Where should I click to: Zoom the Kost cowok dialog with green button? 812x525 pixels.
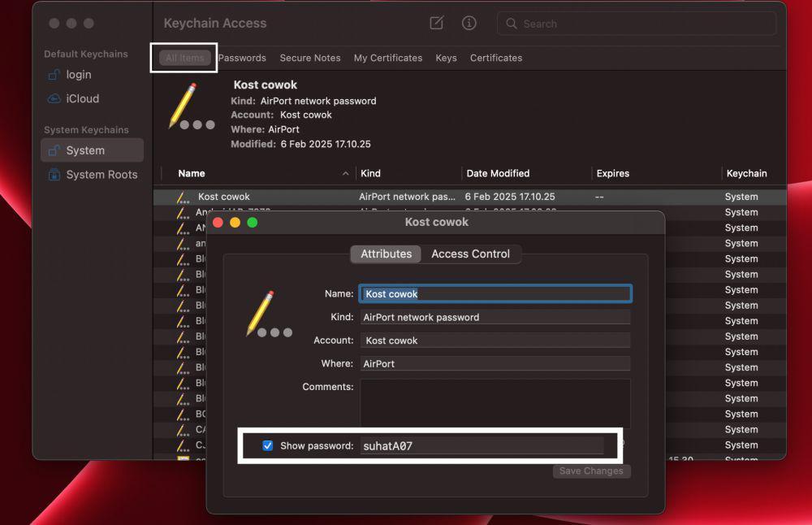click(x=253, y=223)
